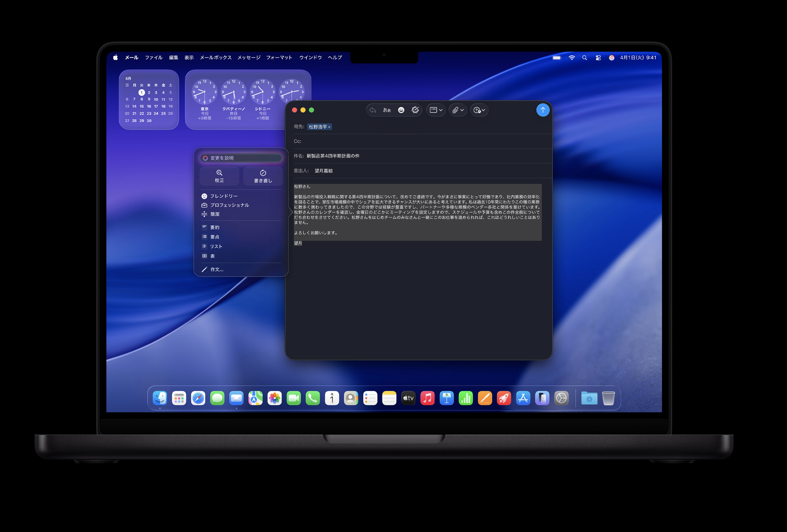787x532 pixels.
Task: Open the paperclip attachment dropdown
Action: tap(458, 110)
